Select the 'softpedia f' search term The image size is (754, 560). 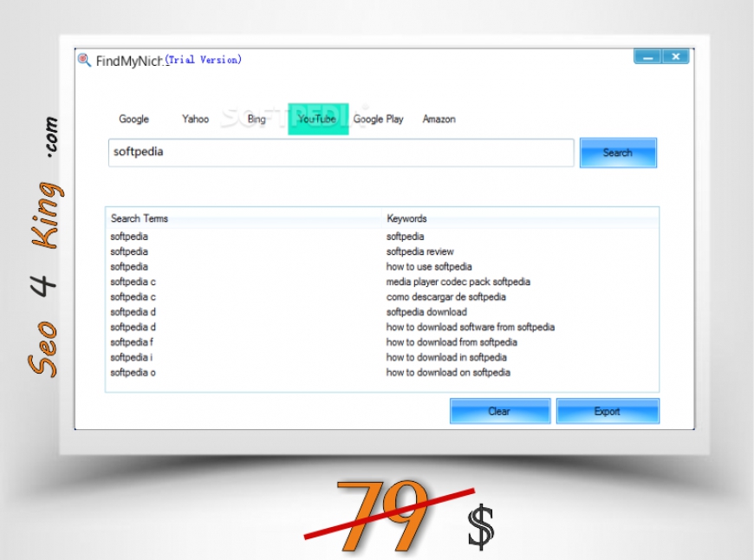click(132, 342)
